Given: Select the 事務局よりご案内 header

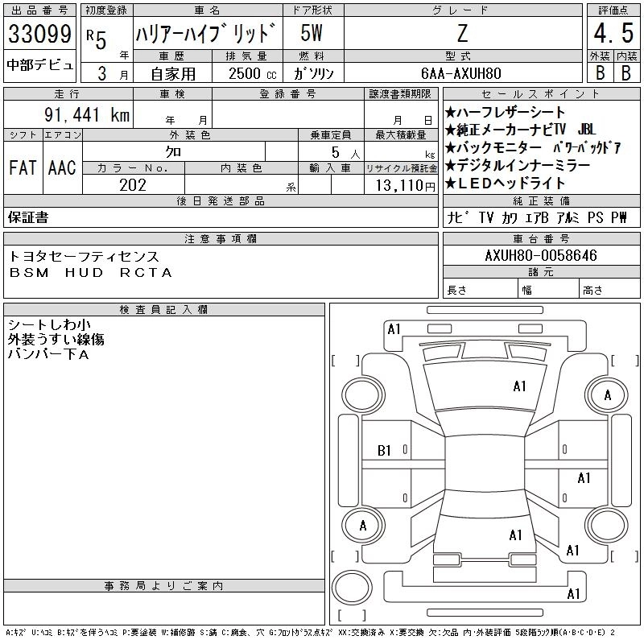Looking at the screenshot, I should point(164,586).
